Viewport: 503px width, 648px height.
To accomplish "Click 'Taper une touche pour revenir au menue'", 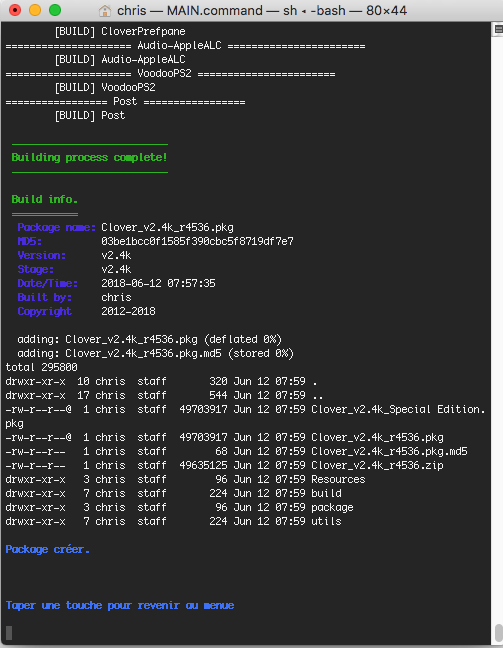I will pyautogui.click(x=120, y=605).
